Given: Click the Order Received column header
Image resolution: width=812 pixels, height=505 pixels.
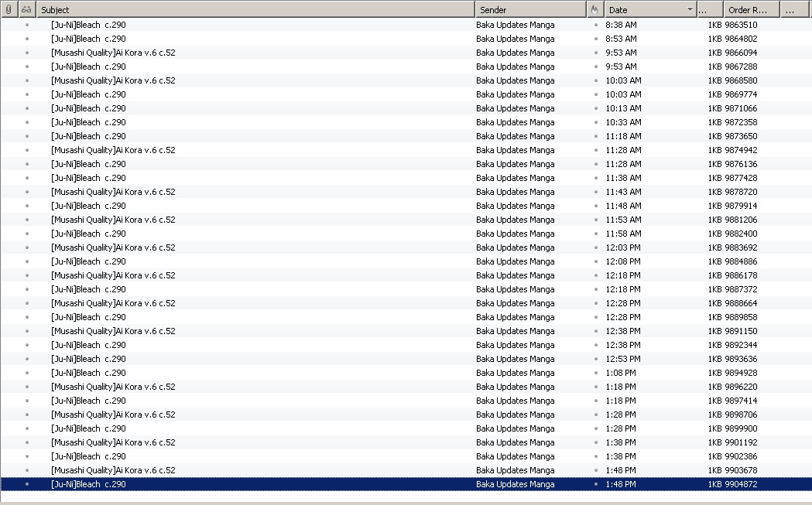Looking at the screenshot, I should click(752, 9).
